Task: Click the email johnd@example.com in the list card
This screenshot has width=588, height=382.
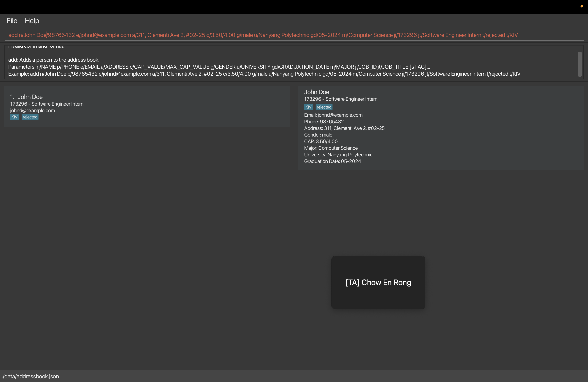Action: click(x=32, y=111)
